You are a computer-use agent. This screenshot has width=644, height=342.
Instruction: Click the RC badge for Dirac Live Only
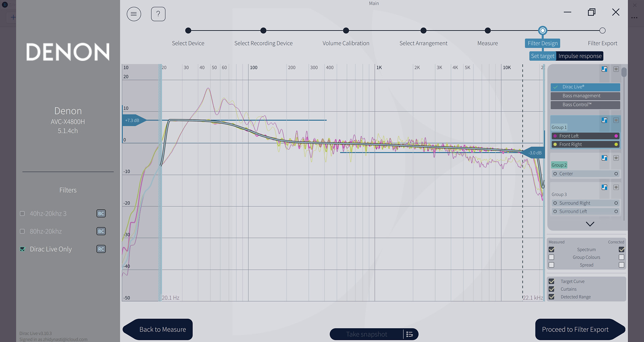click(x=101, y=249)
